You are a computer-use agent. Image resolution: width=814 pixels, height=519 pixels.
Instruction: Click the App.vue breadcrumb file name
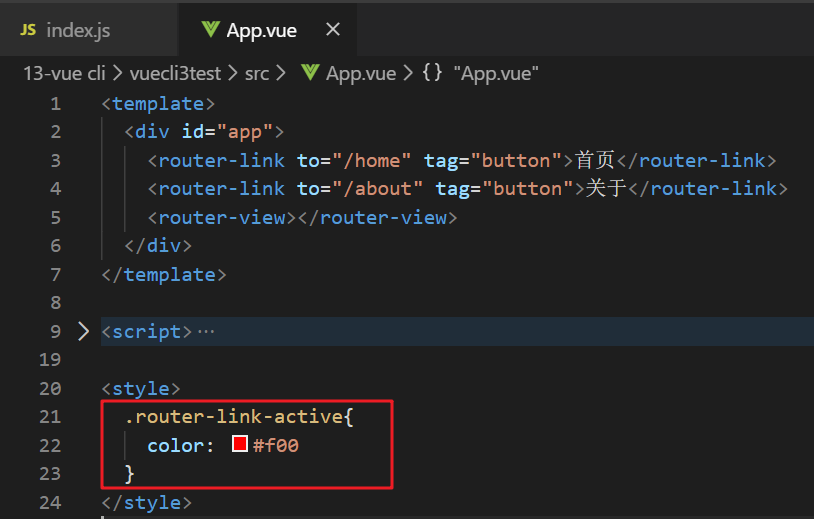point(361,73)
